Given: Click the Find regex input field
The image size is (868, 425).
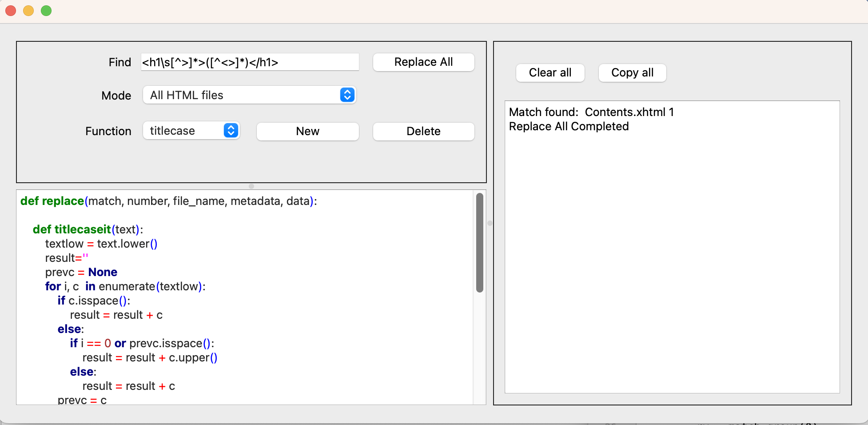Looking at the screenshot, I should pyautogui.click(x=249, y=62).
